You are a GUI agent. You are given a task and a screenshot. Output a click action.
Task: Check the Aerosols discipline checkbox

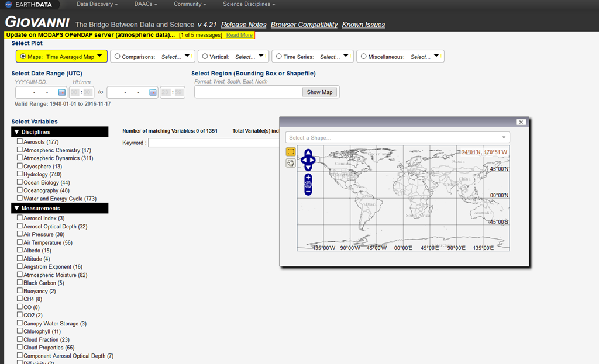19,141
